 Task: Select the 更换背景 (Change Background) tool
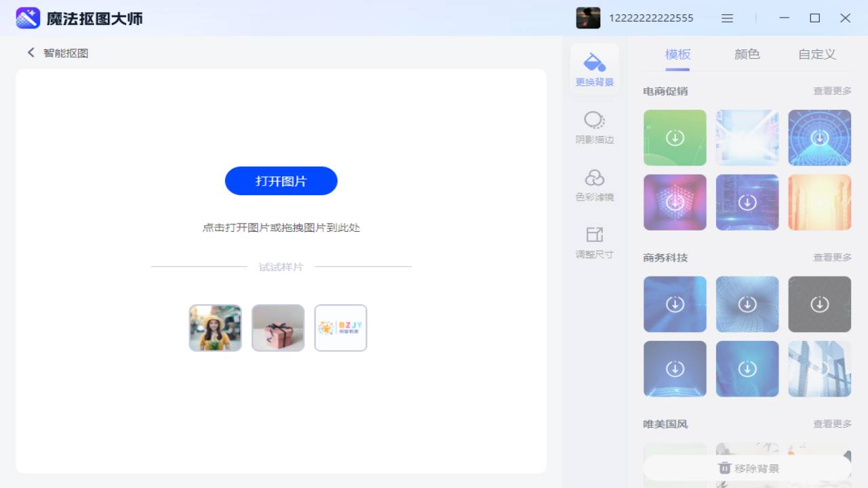[594, 68]
